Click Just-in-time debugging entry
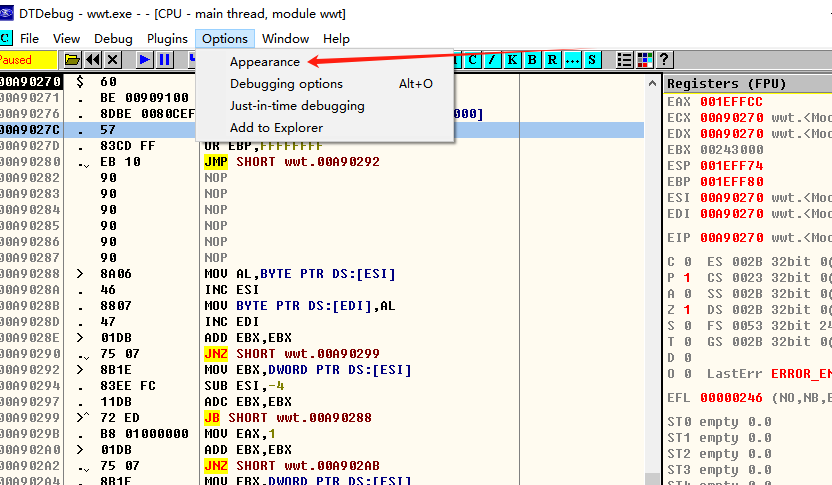This screenshot has width=832, height=485. [x=297, y=106]
